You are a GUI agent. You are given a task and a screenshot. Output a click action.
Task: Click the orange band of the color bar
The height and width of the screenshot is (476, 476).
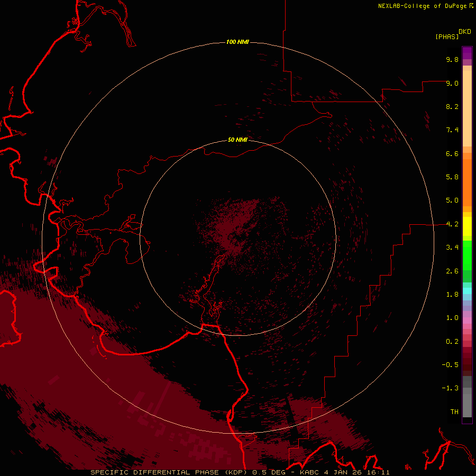467,182
